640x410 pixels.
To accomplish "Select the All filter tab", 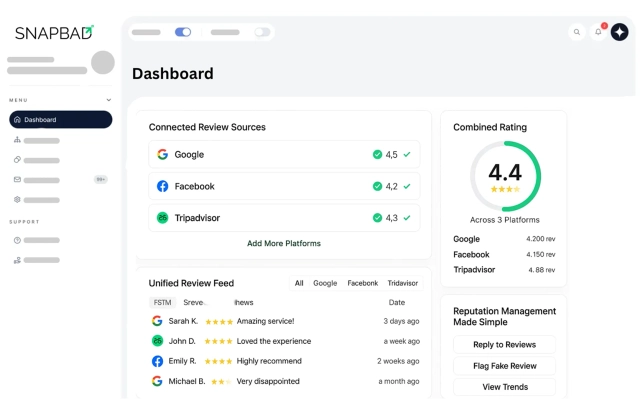I will tap(299, 283).
